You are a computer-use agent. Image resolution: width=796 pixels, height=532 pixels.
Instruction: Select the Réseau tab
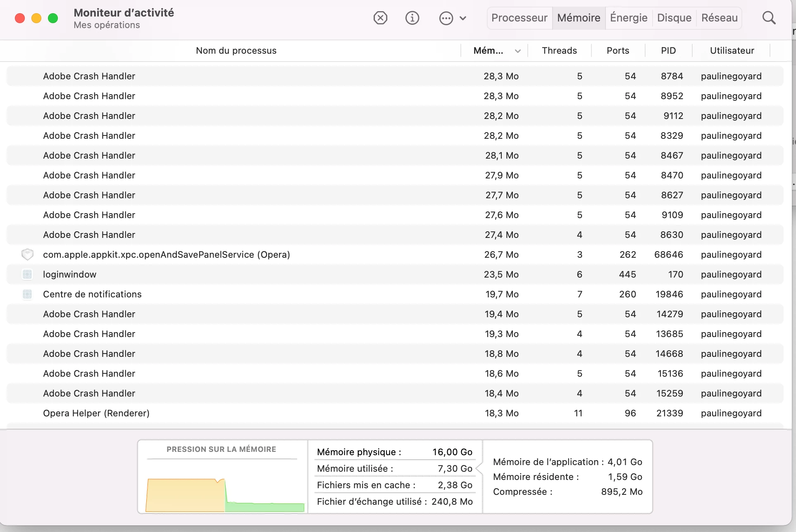719,18
